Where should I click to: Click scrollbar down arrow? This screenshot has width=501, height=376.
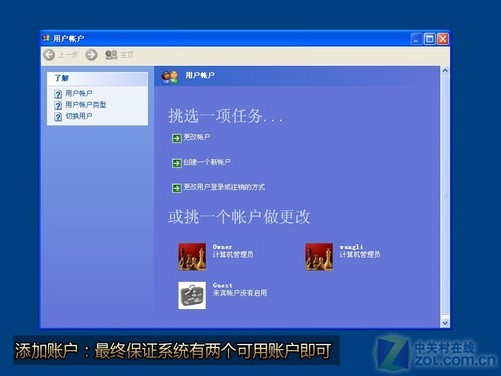click(x=445, y=323)
